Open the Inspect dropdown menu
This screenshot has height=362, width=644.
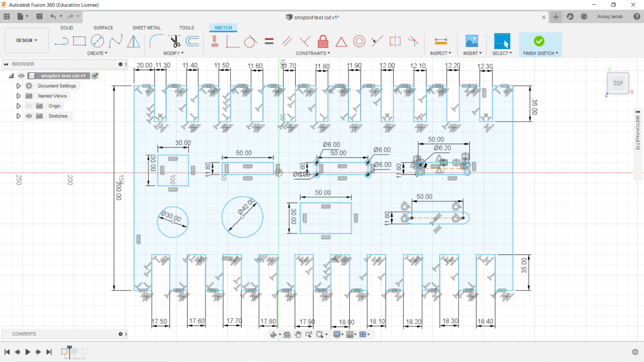pyautogui.click(x=440, y=53)
